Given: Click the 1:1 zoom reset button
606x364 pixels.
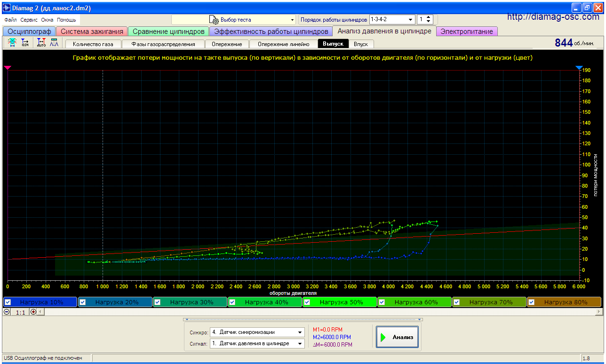Looking at the screenshot, I should [x=20, y=312].
